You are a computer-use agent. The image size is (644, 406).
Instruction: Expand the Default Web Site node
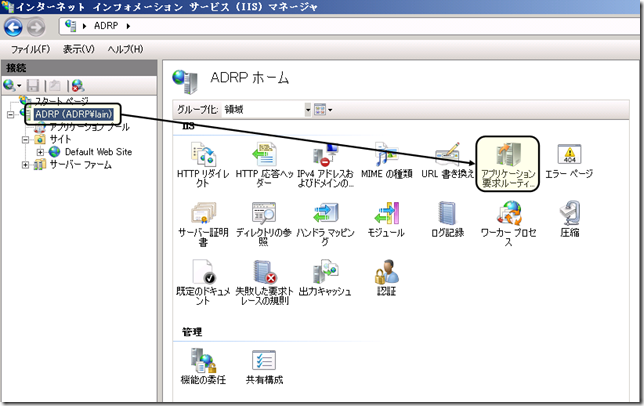pyautogui.click(x=40, y=152)
